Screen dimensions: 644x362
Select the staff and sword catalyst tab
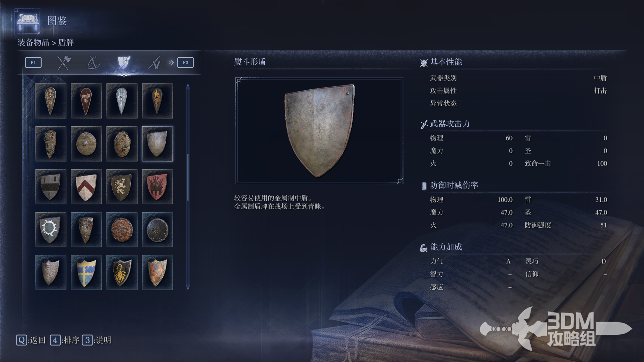[x=154, y=62]
